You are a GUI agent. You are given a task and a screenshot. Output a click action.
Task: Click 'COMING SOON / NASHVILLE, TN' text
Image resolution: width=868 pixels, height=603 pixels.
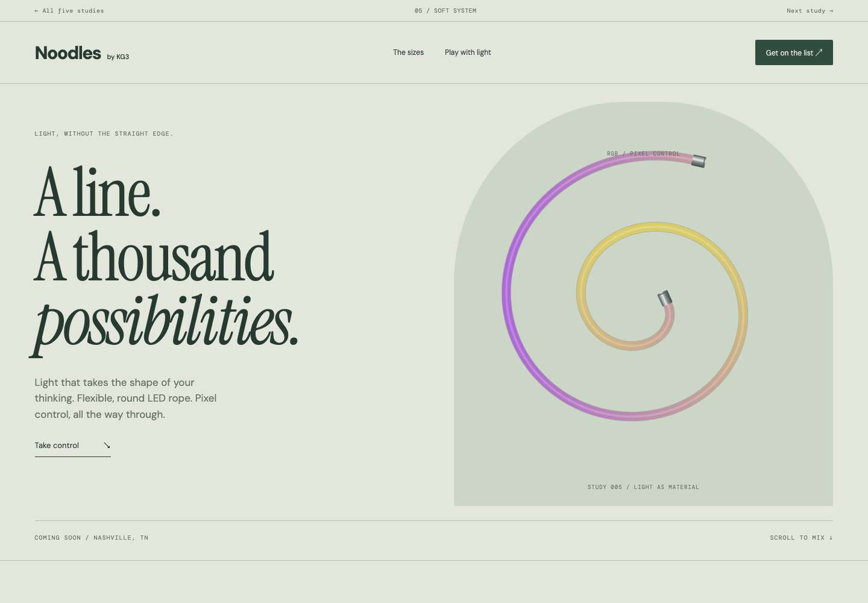pos(91,538)
